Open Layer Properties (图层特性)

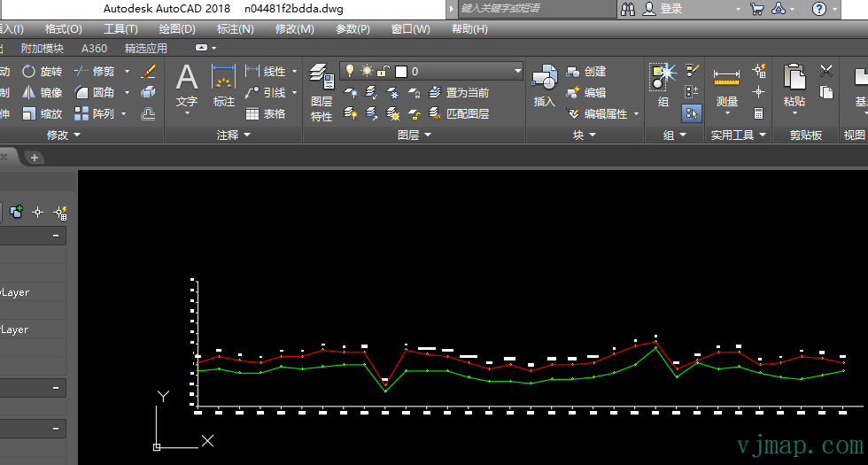[321, 92]
